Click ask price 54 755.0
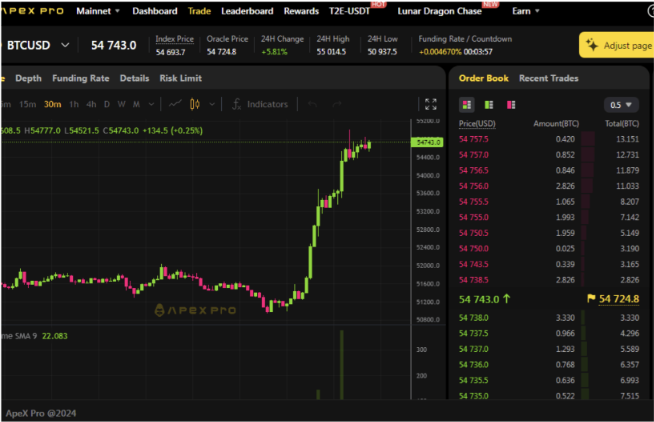Viewport: 654px width, 422px height. tap(473, 217)
